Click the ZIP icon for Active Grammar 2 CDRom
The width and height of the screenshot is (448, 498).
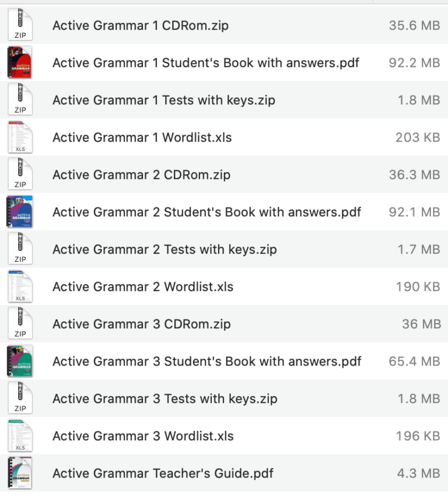20,174
